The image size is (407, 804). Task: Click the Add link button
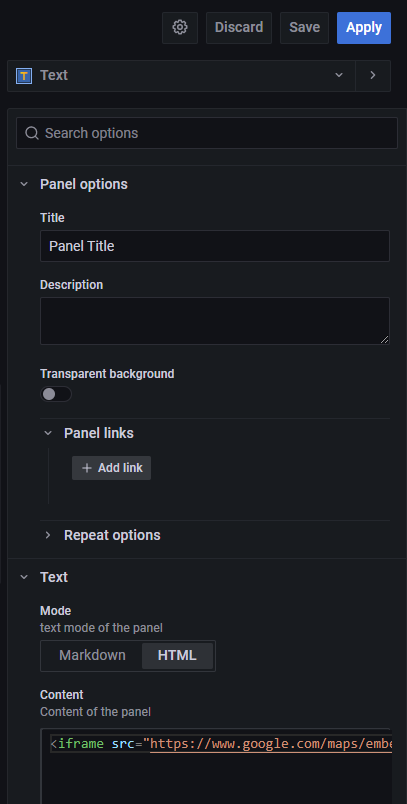pos(111,468)
